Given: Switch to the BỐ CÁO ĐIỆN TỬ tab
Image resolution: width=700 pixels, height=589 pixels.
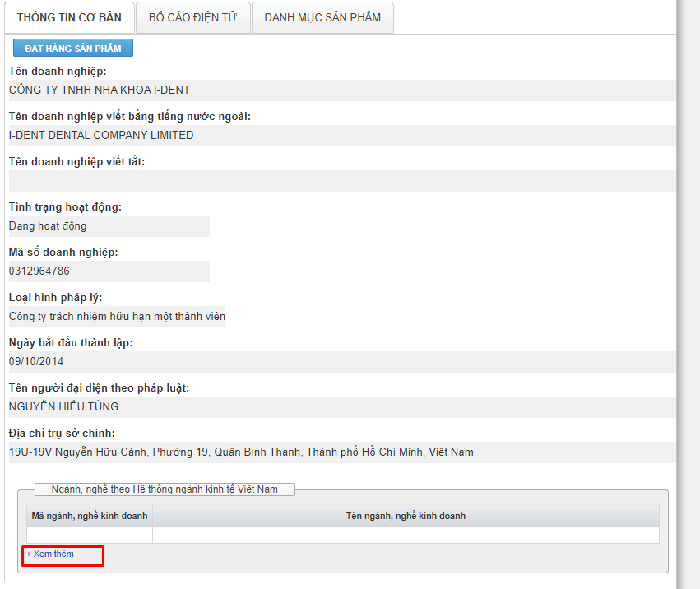Looking at the screenshot, I should (x=192, y=17).
